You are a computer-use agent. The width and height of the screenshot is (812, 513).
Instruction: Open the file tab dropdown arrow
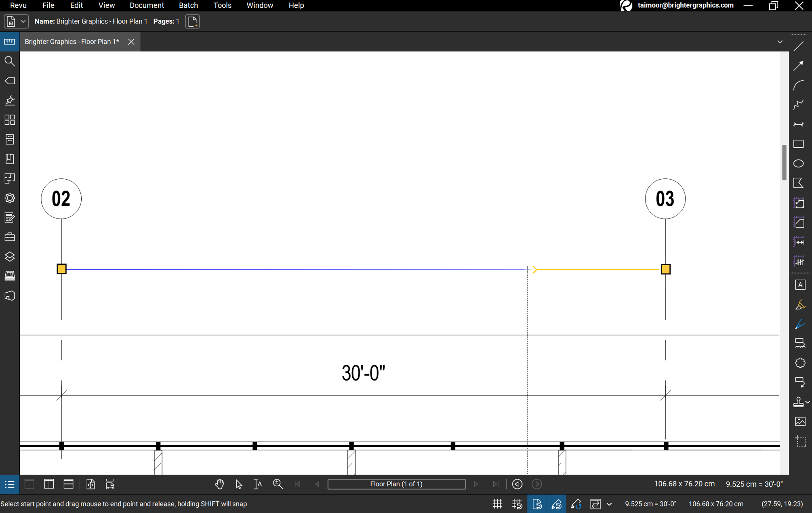23,21
